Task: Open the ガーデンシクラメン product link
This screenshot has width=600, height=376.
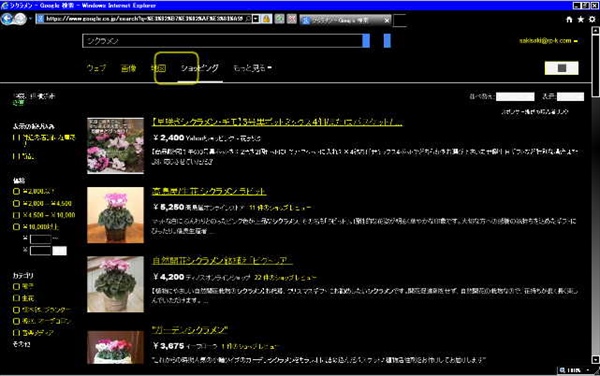Action: tap(190, 330)
